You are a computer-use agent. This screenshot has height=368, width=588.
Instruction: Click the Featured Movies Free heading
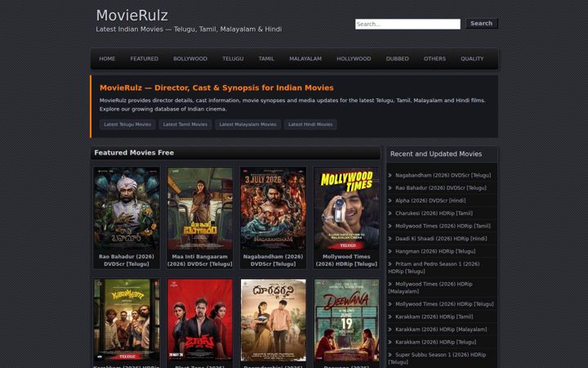click(x=134, y=153)
